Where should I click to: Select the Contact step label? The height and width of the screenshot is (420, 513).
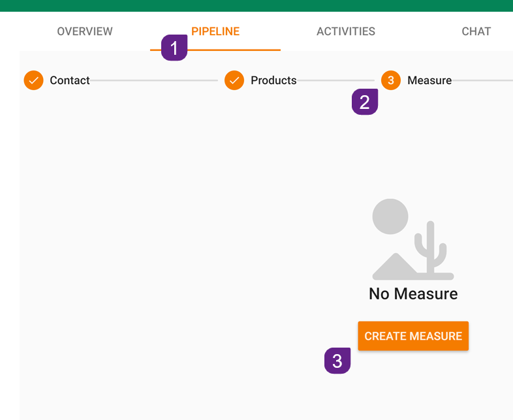click(70, 80)
